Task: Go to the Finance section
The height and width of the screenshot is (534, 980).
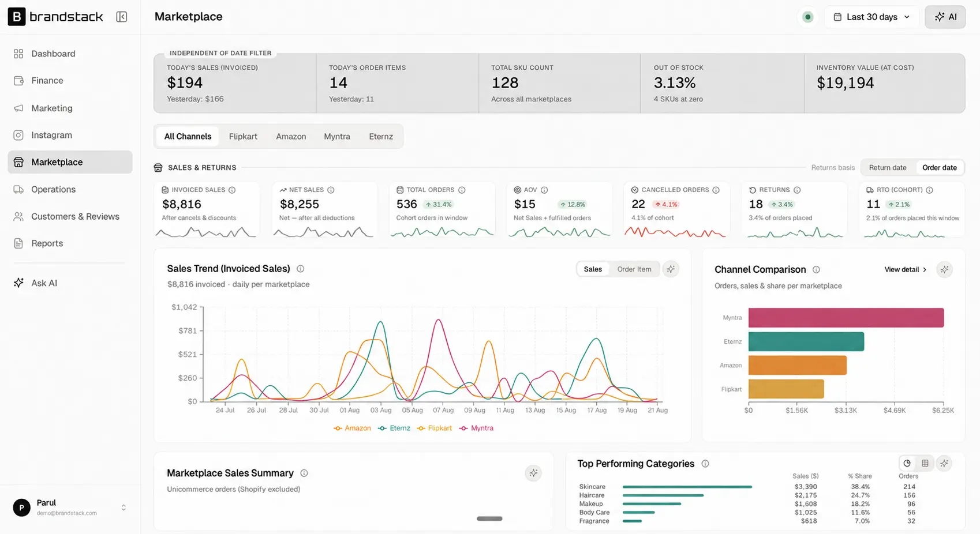Action: (x=70, y=81)
